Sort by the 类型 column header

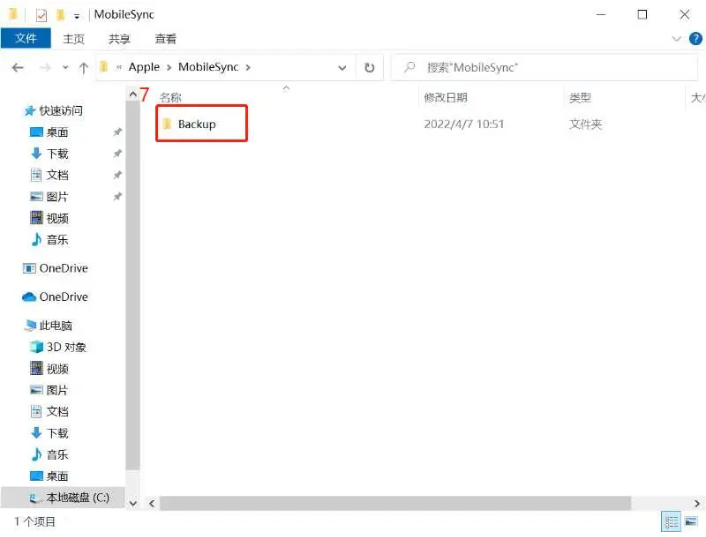[x=579, y=97]
